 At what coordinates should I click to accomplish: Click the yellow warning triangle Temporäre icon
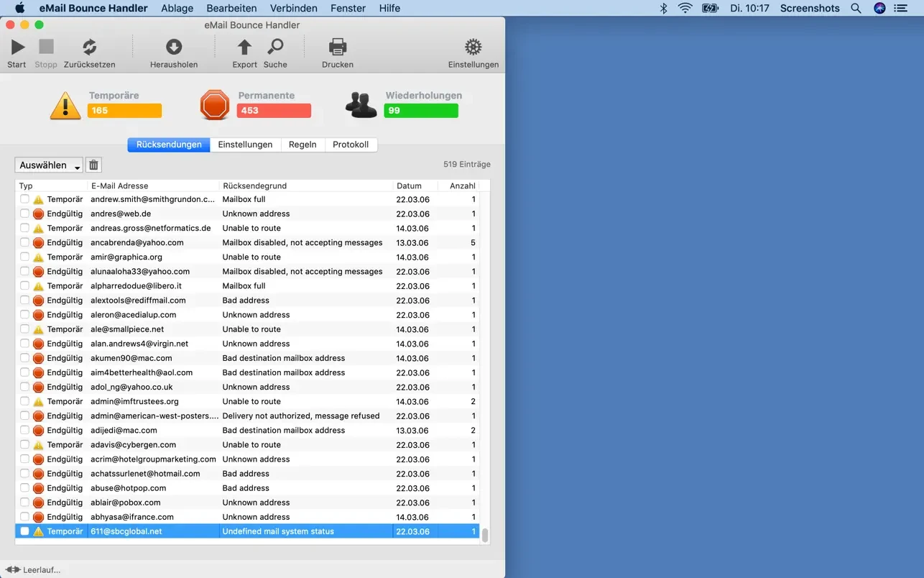click(x=65, y=106)
